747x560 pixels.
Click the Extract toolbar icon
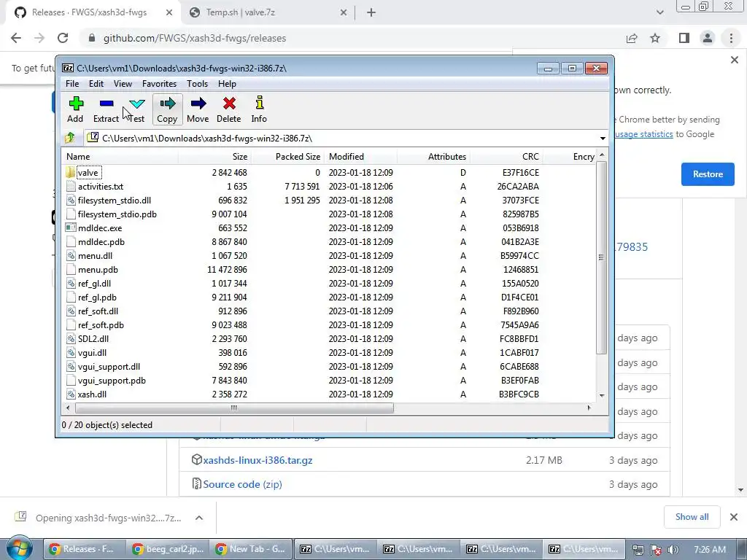(x=107, y=104)
